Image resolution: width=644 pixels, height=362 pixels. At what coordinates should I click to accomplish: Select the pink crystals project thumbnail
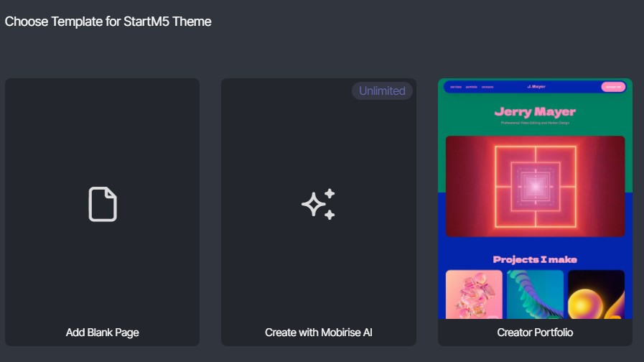(x=474, y=294)
